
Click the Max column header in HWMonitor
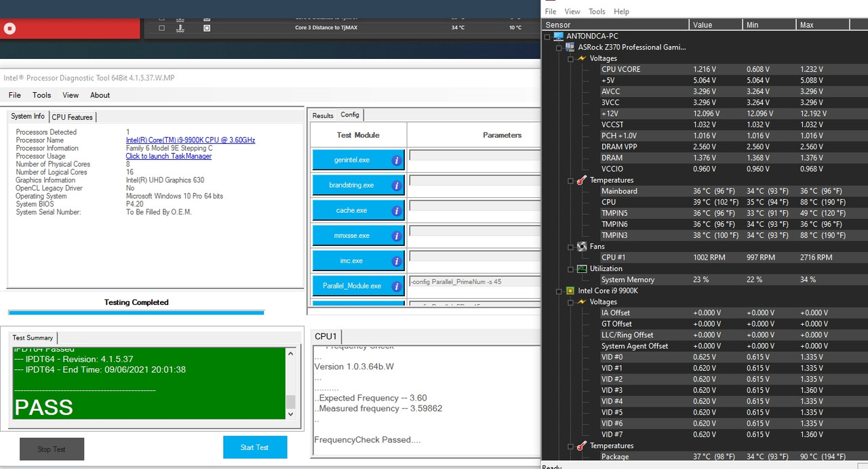tap(823, 24)
